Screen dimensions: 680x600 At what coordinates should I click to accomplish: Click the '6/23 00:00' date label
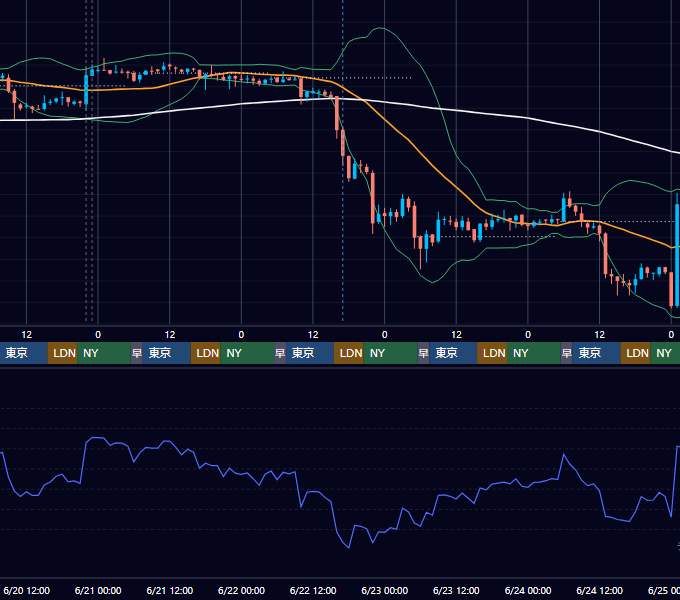[385, 590]
